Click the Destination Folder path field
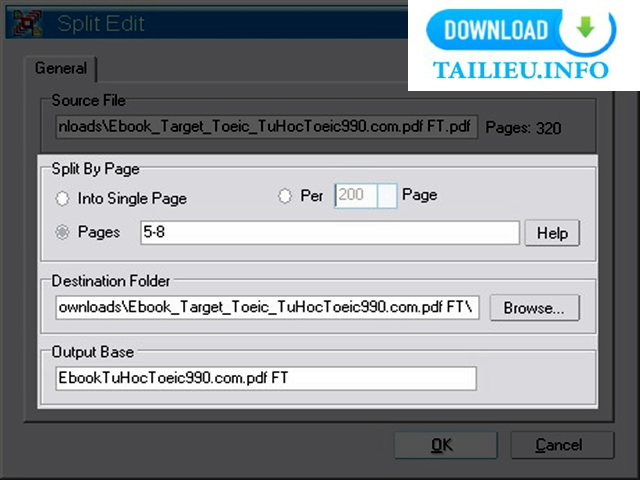 click(x=267, y=308)
